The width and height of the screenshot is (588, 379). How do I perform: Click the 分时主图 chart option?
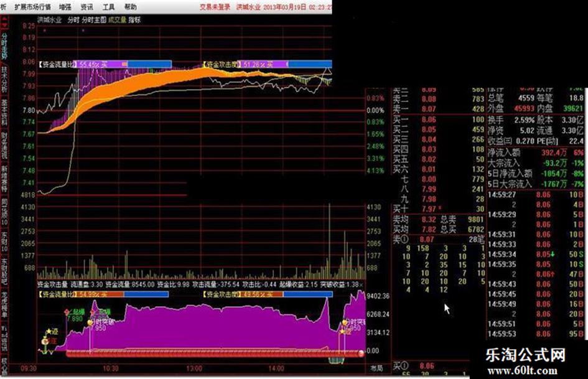click(94, 20)
